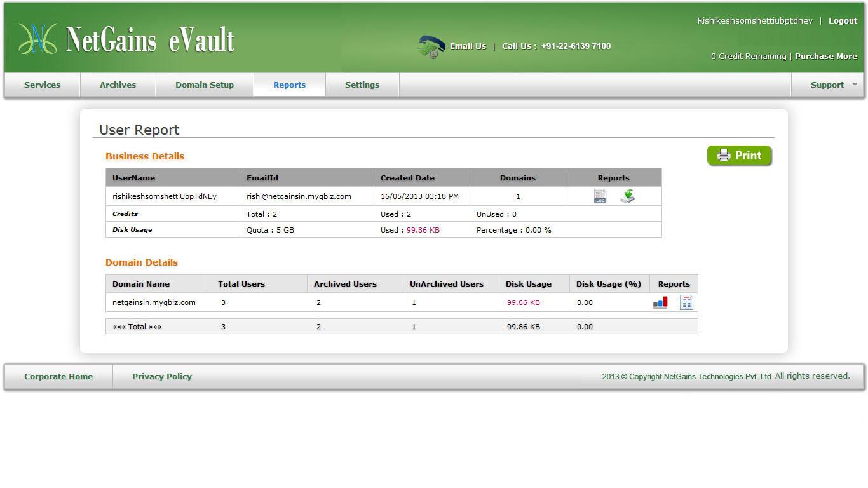Click the UnArchived Users column header
The width and height of the screenshot is (868, 488).
coord(447,284)
